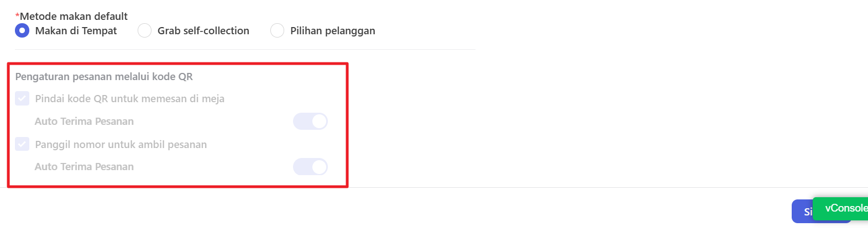The width and height of the screenshot is (868, 232).
Task: Click the 'Makan di Tempat' label text
Action: pos(76,30)
